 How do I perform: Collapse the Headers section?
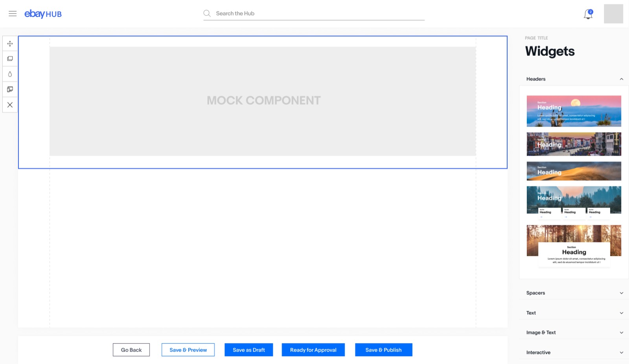pyautogui.click(x=574, y=79)
